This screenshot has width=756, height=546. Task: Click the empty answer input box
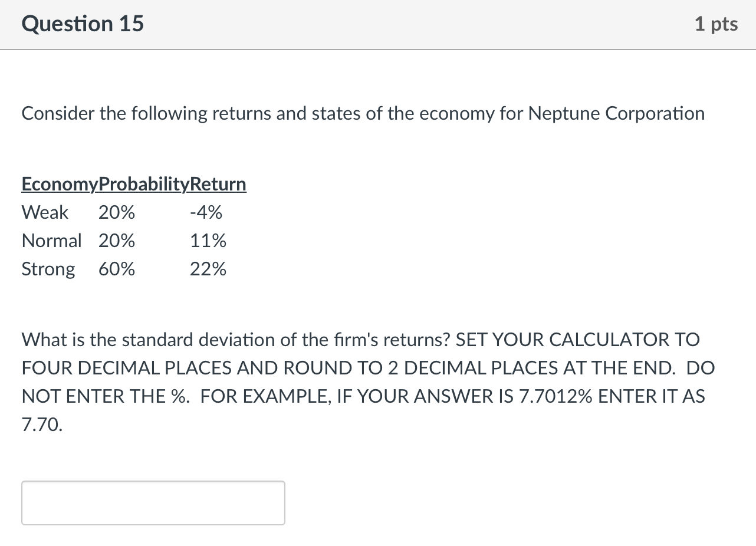coord(153,503)
